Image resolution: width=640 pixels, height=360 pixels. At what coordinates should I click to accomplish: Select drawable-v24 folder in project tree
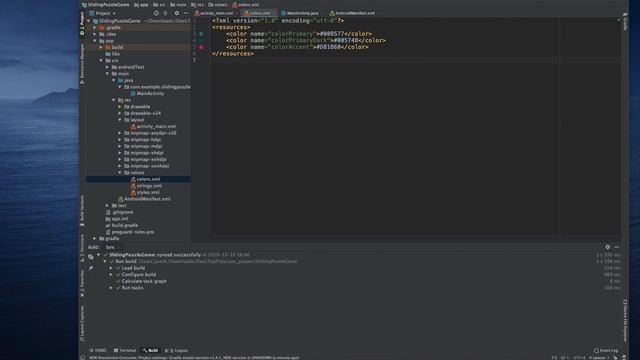142,113
